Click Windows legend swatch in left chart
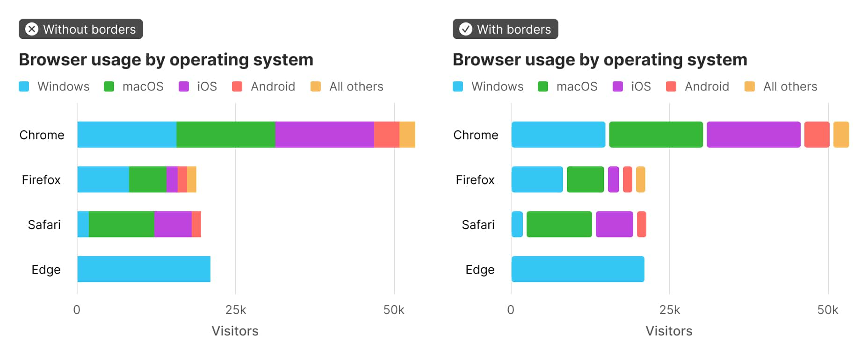The width and height of the screenshot is (868, 357). [24, 86]
